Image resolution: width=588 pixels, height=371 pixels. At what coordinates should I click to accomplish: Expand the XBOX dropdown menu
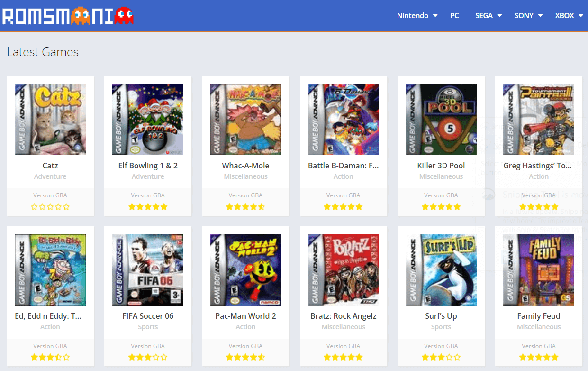570,16
